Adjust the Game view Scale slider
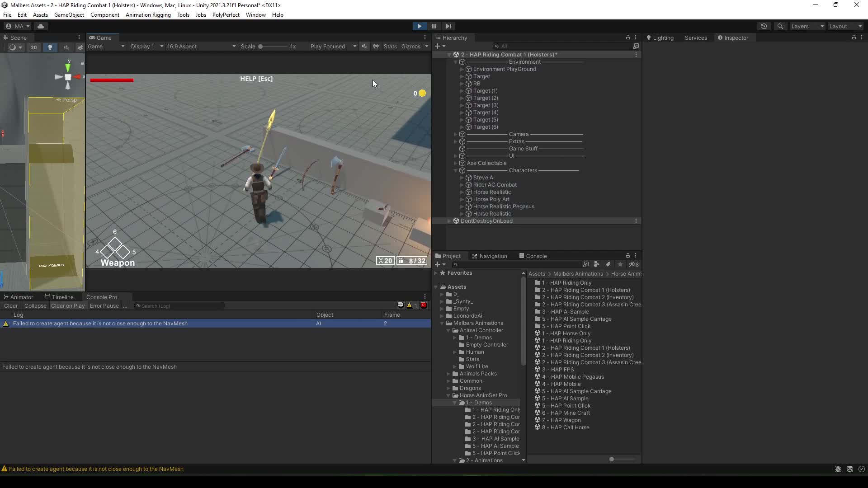The width and height of the screenshot is (868, 488). tap(261, 47)
